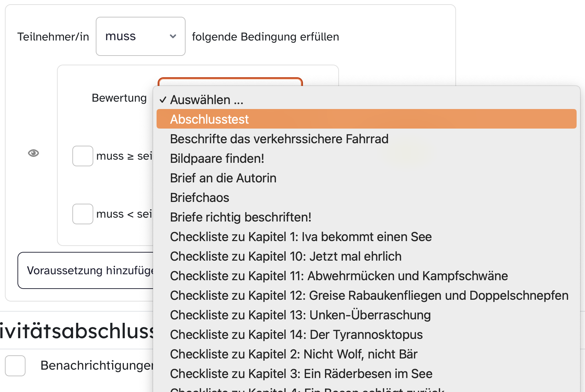The width and height of the screenshot is (585, 392).
Task: Select 'Auswählen ...' option
Action: pyautogui.click(x=207, y=100)
